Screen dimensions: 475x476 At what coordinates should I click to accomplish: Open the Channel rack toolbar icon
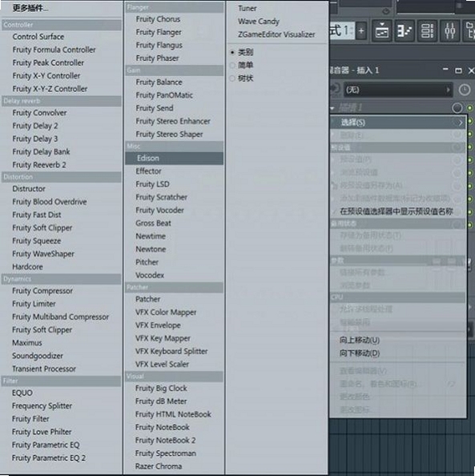pyautogui.click(x=427, y=30)
